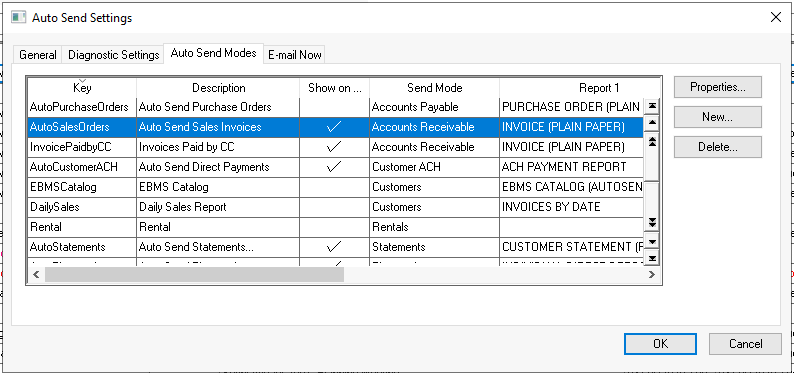This screenshot has width=794, height=373.
Task: Toggle the Show on checkmark for InvoicePaidbyCC
Action: (x=334, y=147)
